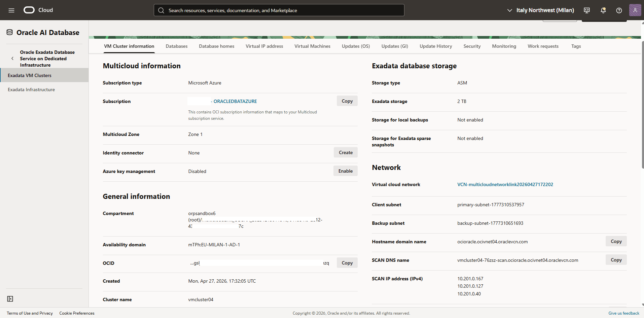This screenshot has height=318, width=644.
Task: Switch to the Databases tab
Action: 177,46
